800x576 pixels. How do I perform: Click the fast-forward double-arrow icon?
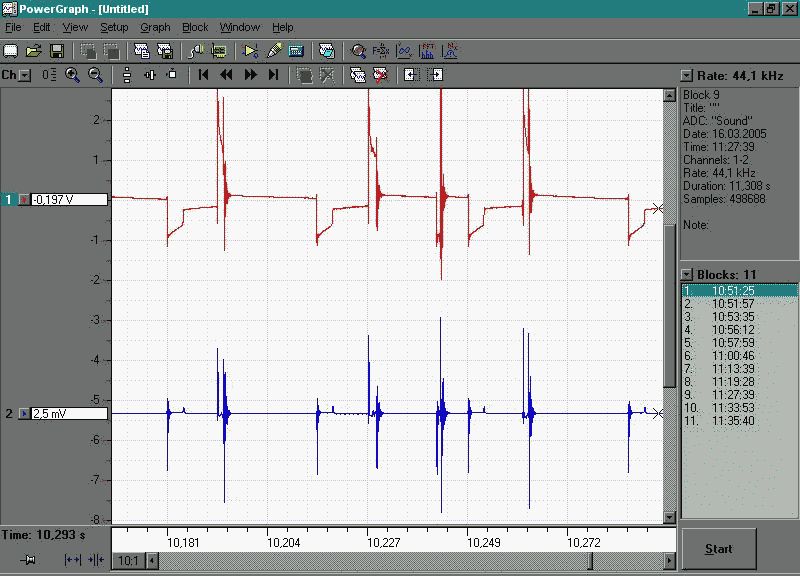click(250, 75)
